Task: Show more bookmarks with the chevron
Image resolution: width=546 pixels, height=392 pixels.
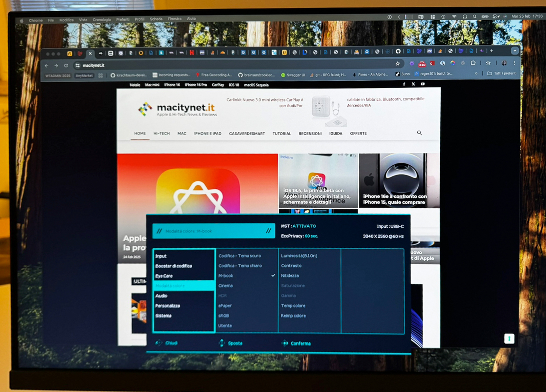Action: [476, 73]
